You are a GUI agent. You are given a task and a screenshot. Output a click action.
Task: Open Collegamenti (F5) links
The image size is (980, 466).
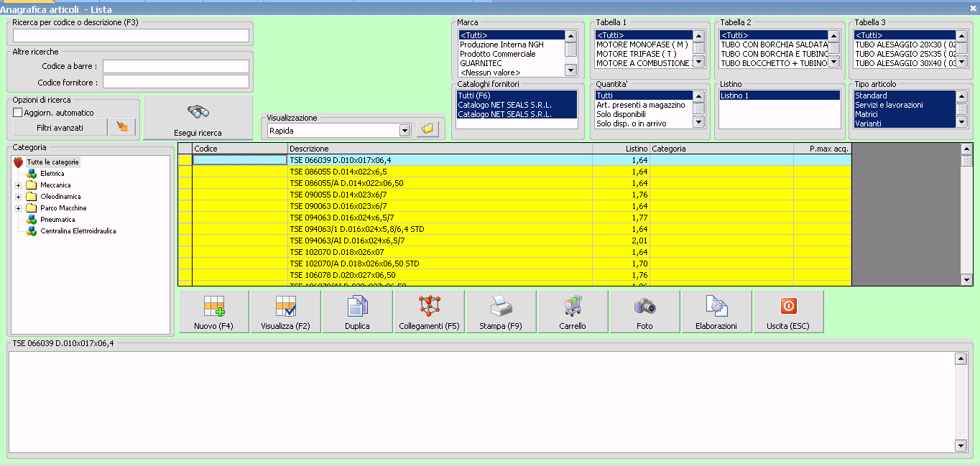point(429,307)
